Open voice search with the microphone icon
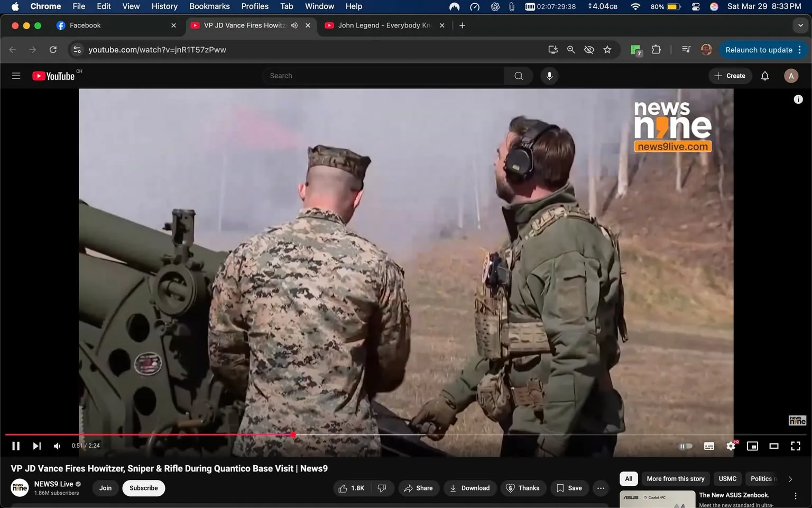Viewport: 812px width, 508px height. 549,76
